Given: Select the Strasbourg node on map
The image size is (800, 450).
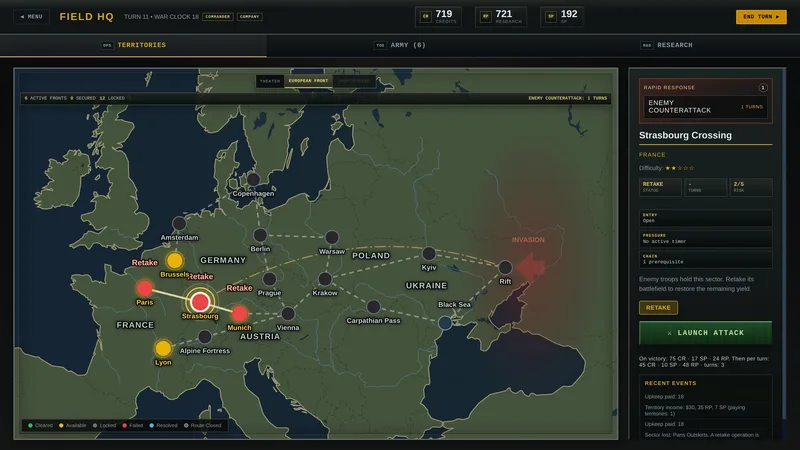Looking at the screenshot, I should coord(200,302).
